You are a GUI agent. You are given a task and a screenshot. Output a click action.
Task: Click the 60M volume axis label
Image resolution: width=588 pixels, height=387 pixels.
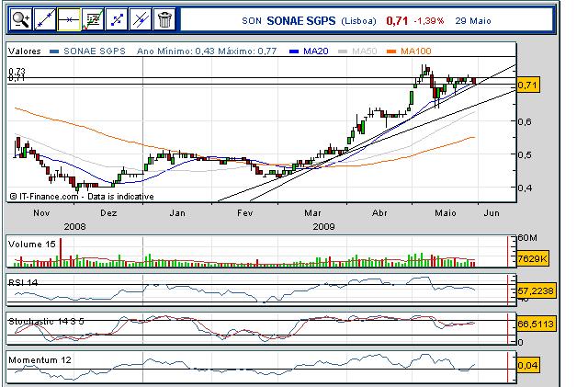pos(527,238)
